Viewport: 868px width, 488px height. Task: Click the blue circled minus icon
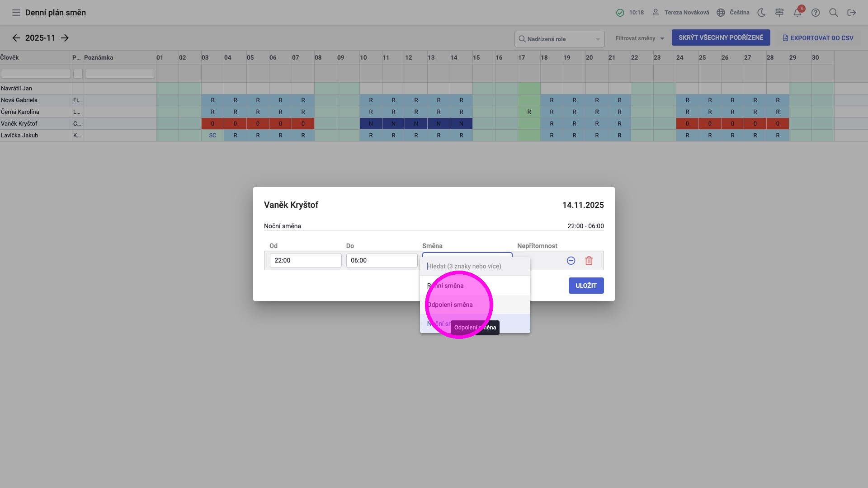click(x=571, y=261)
